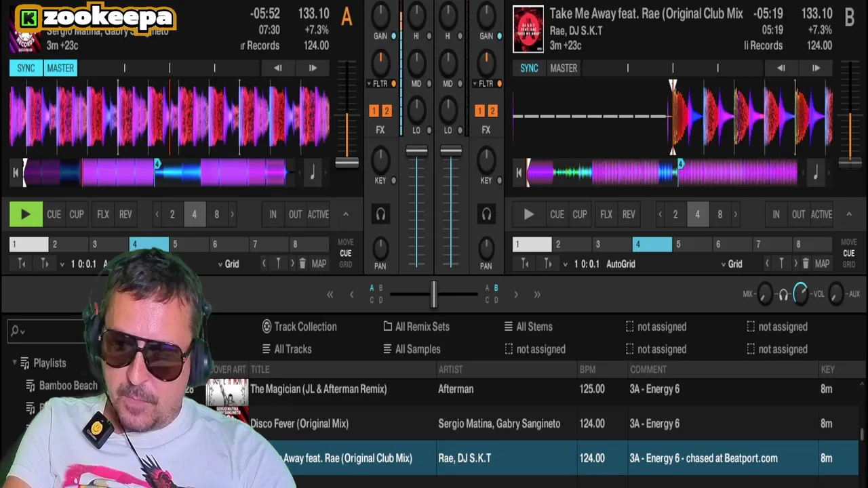Image resolution: width=868 pixels, height=488 pixels.
Task: Increase loop size with right arrow on Deck B
Action: point(735,214)
